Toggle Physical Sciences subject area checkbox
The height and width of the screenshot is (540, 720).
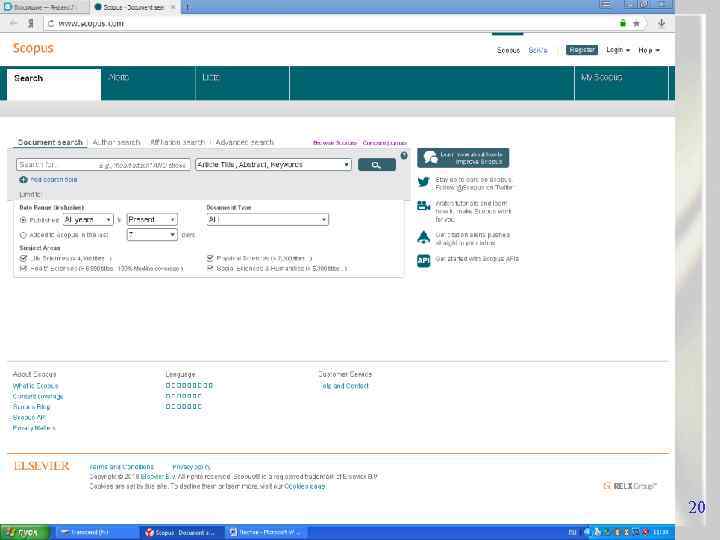pyautogui.click(x=210, y=259)
